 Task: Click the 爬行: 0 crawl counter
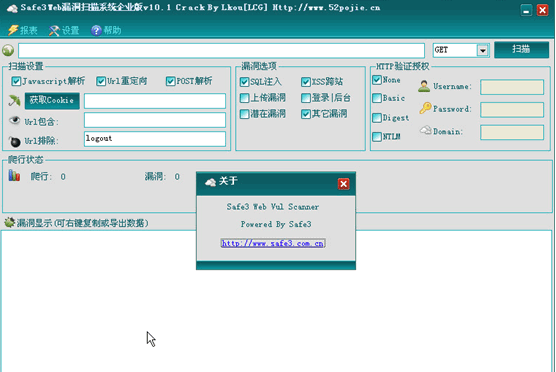[x=48, y=177]
